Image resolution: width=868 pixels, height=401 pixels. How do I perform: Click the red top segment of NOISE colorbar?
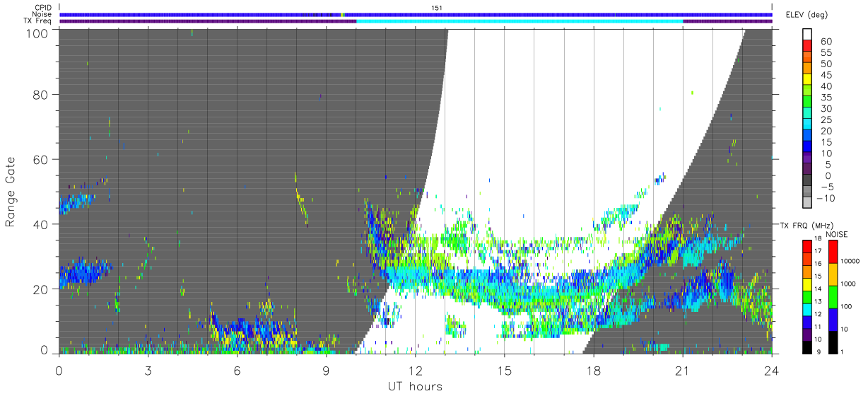point(832,251)
